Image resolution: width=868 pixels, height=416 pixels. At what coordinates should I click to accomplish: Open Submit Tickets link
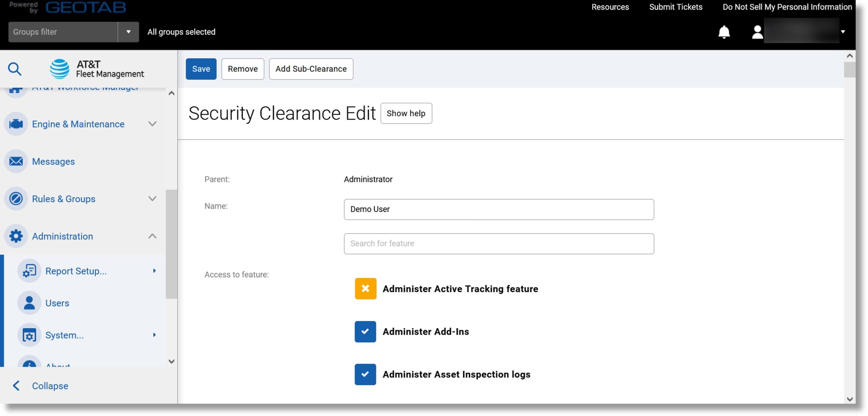coord(676,7)
